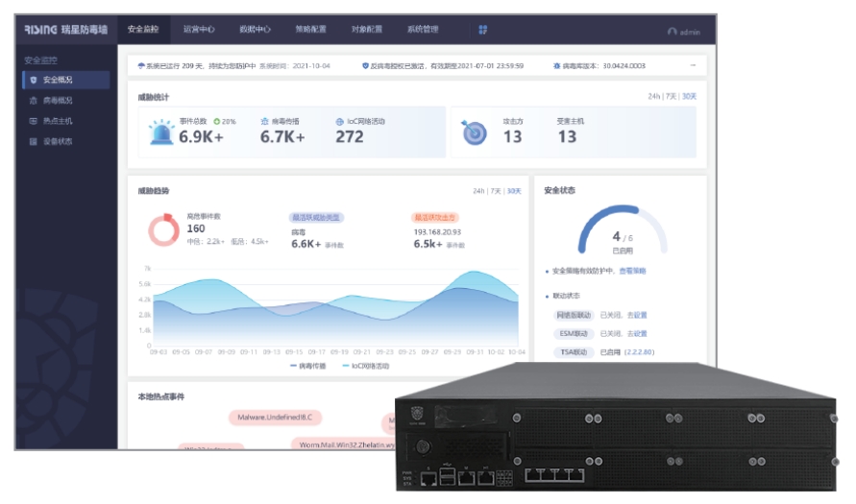Click the Worm.Mail.Win32.Zhelatin hot event tag
This screenshot has height=504, width=856.
coord(343,444)
